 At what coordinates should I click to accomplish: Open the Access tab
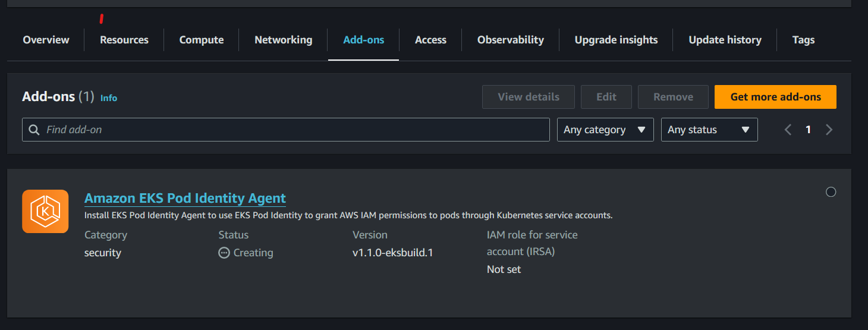[x=430, y=40]
